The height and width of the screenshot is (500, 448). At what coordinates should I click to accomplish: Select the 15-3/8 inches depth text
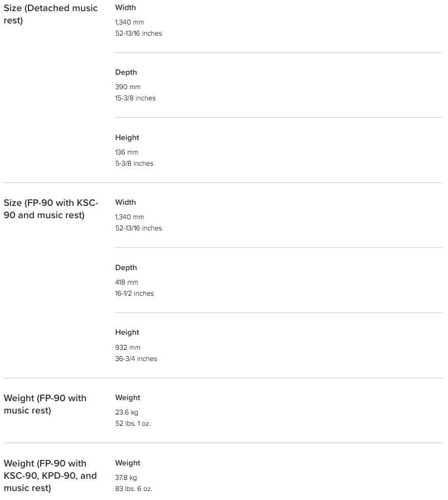135,98
